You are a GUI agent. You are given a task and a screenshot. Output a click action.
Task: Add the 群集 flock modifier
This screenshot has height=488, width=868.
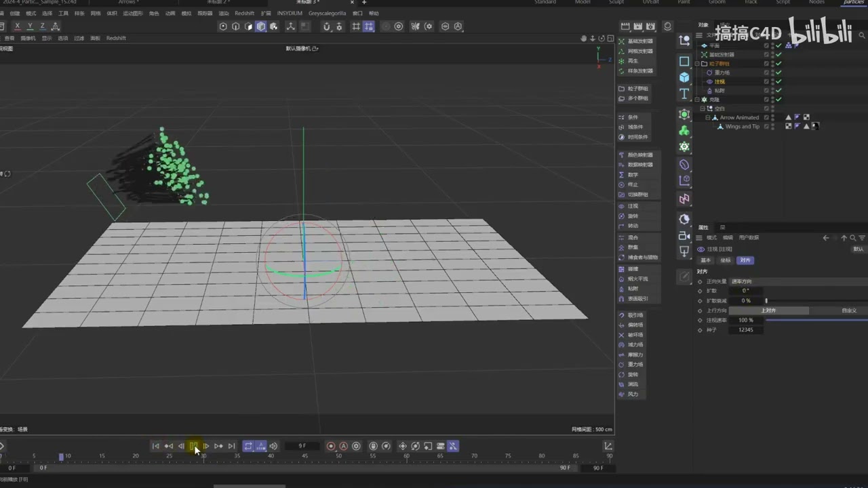[629, 247]
